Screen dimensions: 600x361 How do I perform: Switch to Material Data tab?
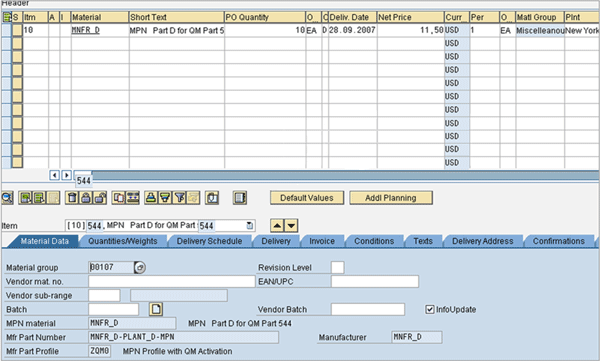coord(44,241)
